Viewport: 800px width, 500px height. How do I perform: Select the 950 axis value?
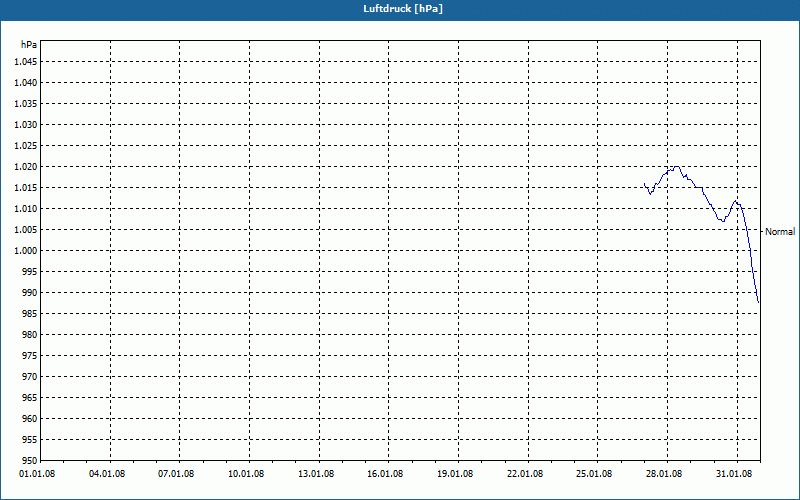[30, 461]
